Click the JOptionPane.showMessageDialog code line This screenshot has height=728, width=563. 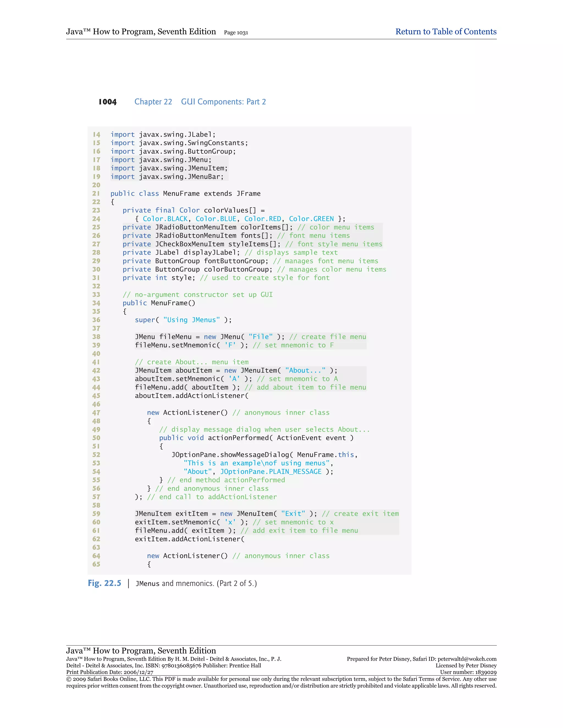pos(264,455)
